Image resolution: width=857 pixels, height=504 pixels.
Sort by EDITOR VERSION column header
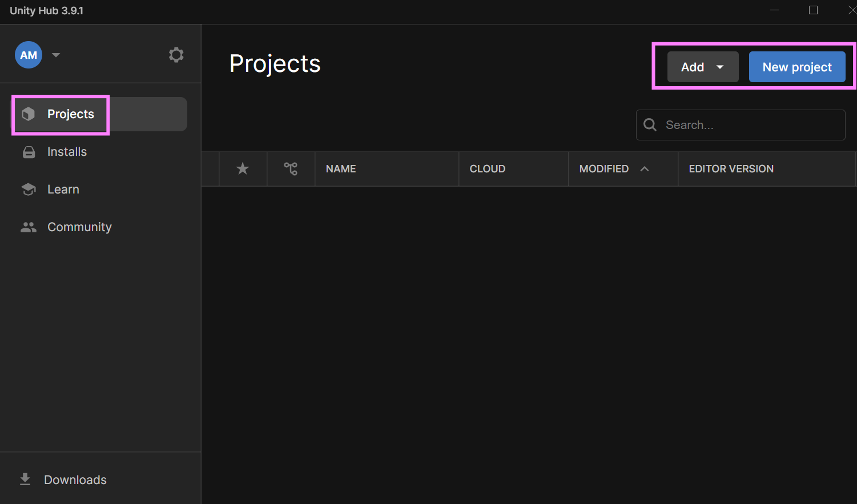coord(731,169)
